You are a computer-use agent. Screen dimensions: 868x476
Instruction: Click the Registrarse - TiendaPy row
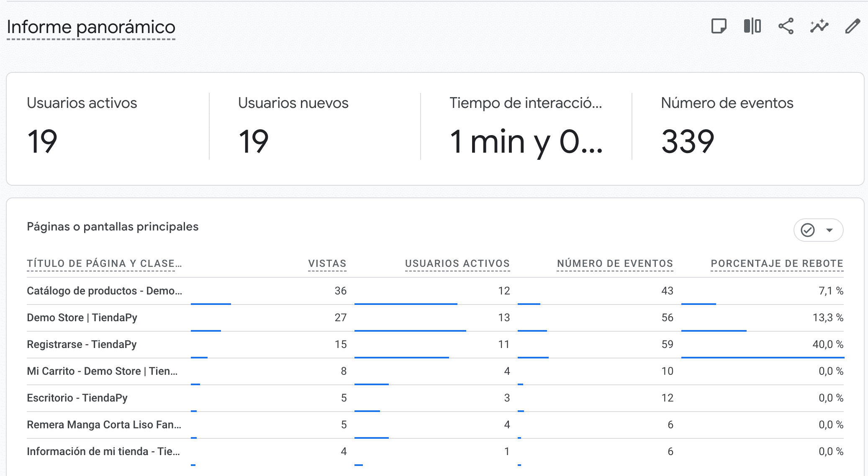[x=82, y=344]
